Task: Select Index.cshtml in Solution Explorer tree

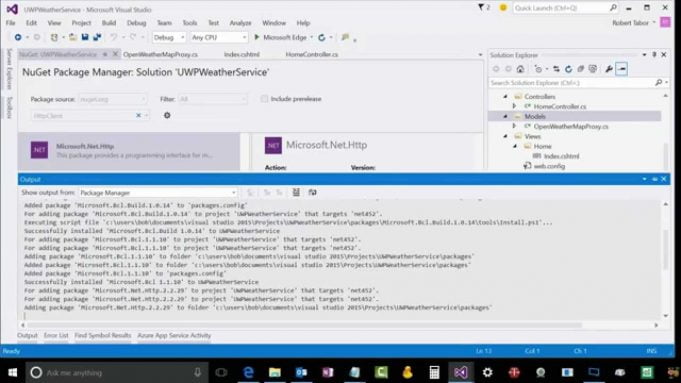Action: pos(561,156)
